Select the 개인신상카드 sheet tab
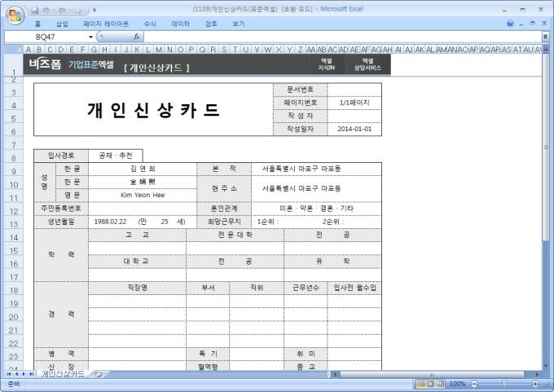 [x=63, y=374]
